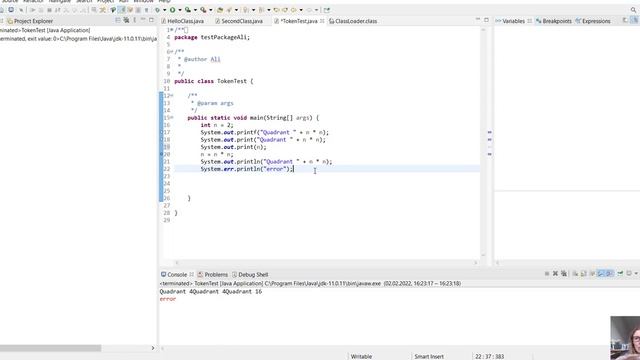Screen dimensions: 640x360
Task: Click Remove All Terminated Launches icon
Action: (564, 274)
